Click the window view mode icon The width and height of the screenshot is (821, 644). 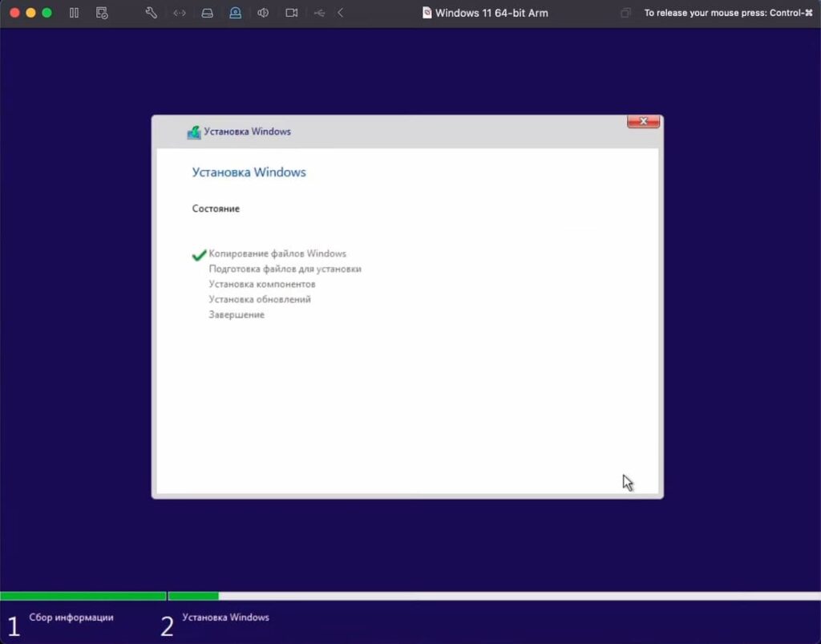[x=626, y=13]
